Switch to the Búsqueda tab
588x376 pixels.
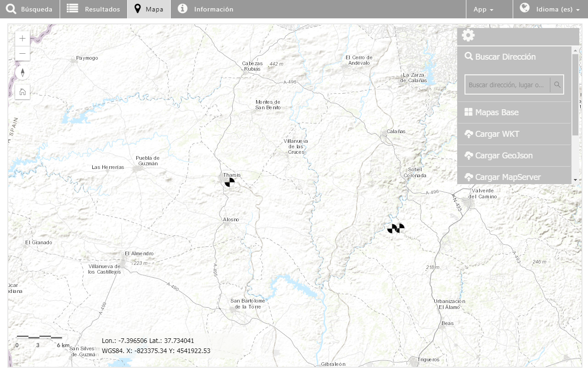point(30,9)
